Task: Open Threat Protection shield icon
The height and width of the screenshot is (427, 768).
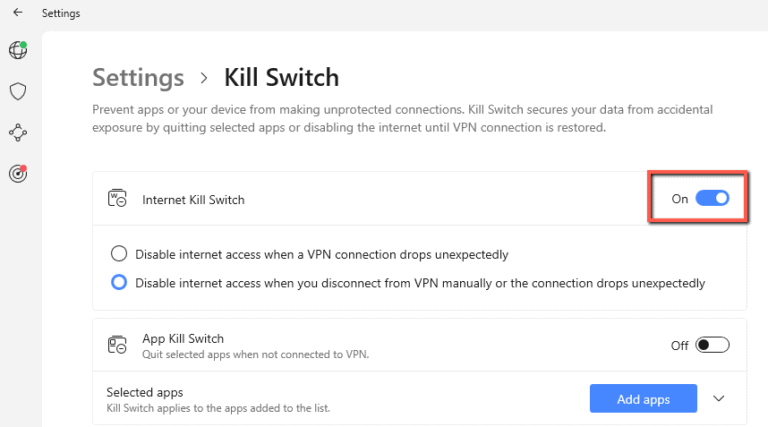Action: (x=17, y=92)
